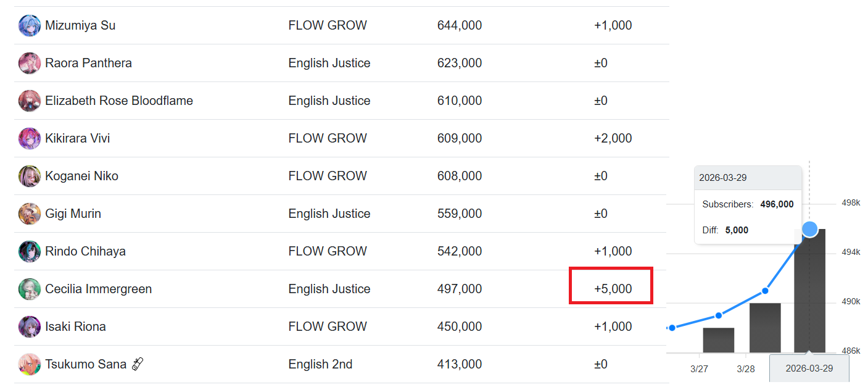Click the +2,000 change for Kikirara Vivi
This screenshot has height=387, width=868.
[x=613, y=139]
